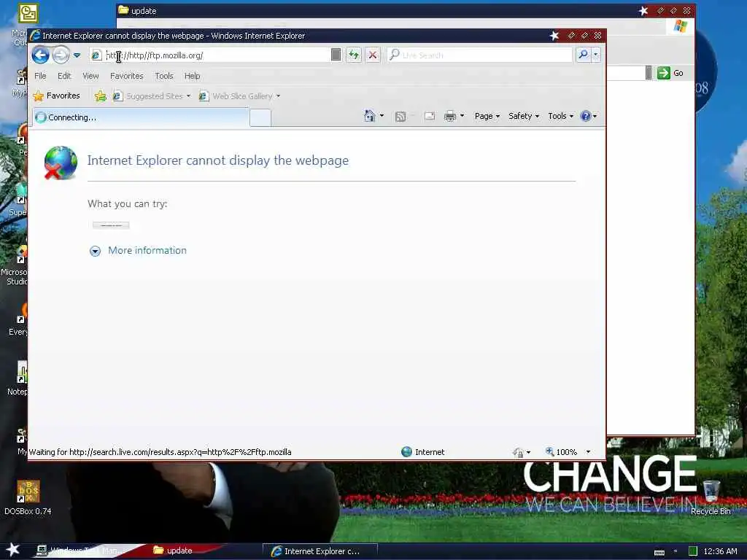Open the Safety command menu
747x560 pixels.
(524, 116)
